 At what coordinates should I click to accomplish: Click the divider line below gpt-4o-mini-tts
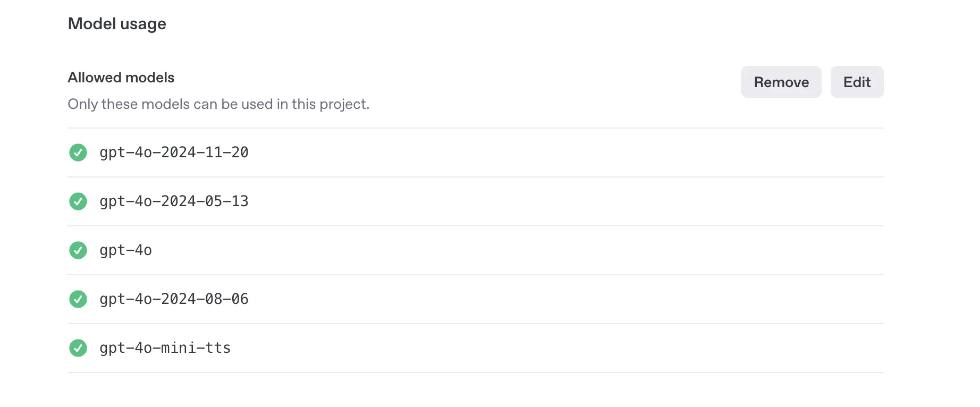point(475,372)
